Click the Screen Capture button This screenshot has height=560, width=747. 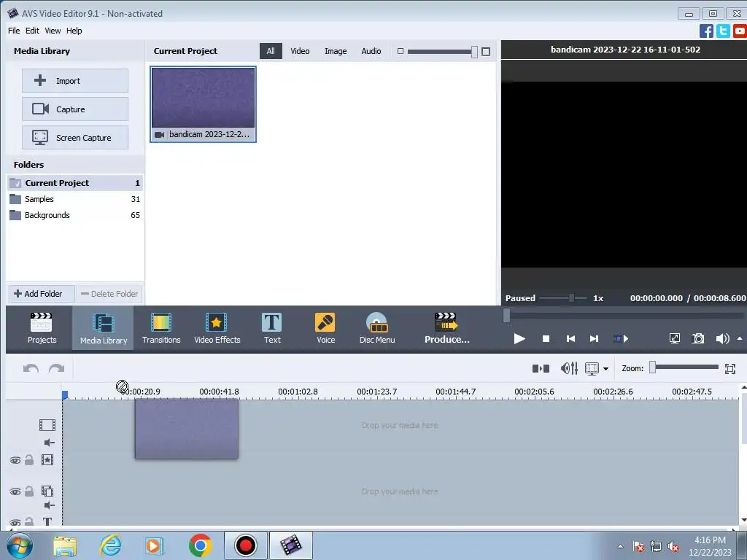(75, 138)
